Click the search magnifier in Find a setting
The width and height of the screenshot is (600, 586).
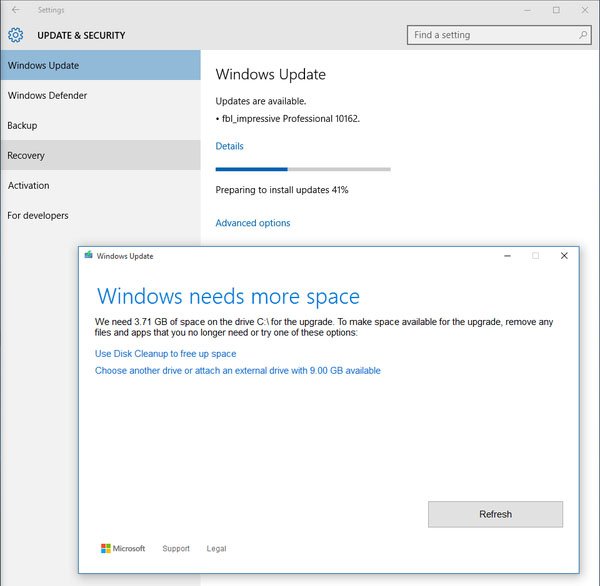583,35
